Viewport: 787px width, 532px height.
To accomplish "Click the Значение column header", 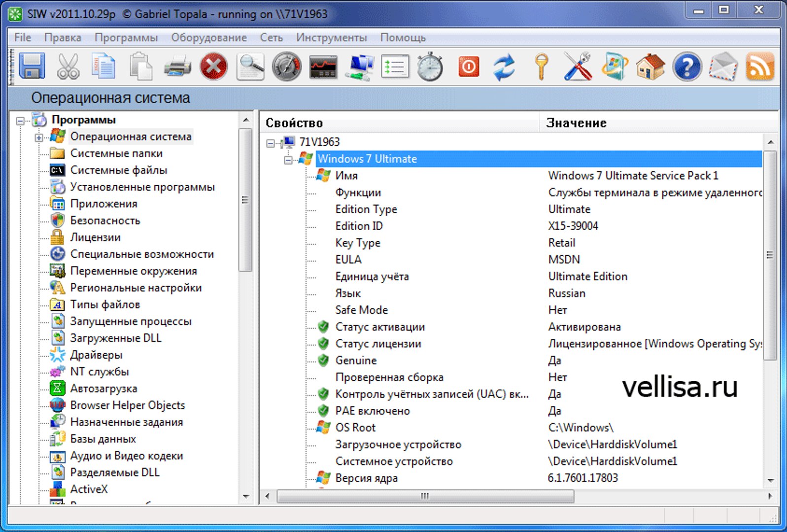I will [659, 123].
